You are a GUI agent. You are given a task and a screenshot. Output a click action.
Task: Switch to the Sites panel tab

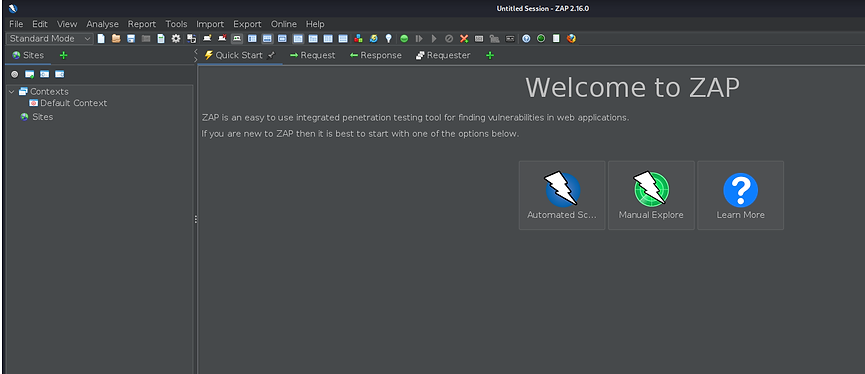click(x=28, y=55)
